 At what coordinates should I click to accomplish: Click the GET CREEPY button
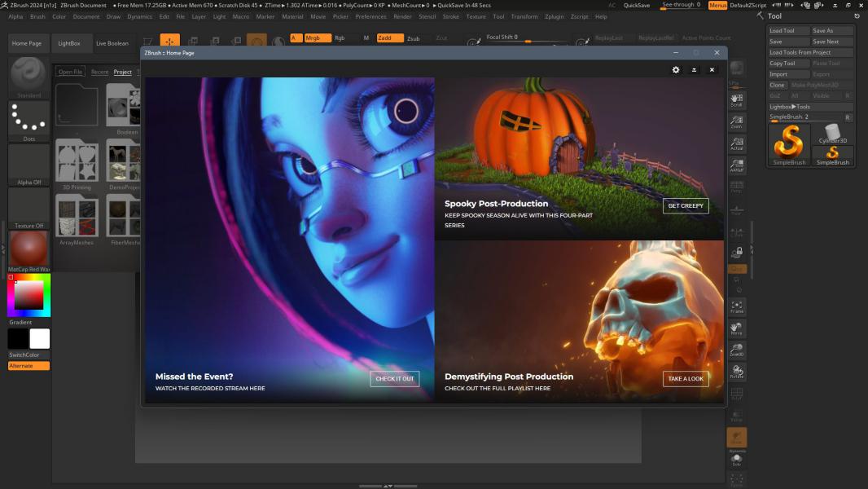686,205
